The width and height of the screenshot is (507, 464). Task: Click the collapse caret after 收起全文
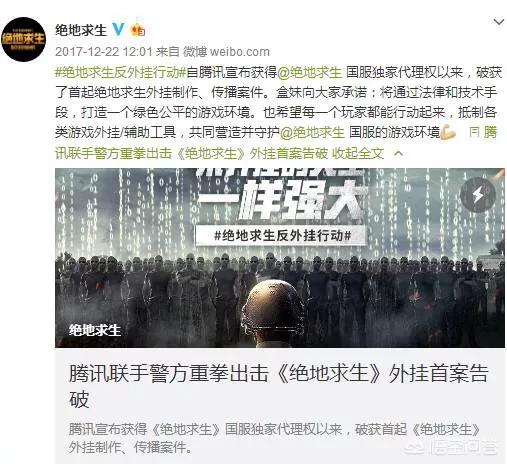(399, 153)
